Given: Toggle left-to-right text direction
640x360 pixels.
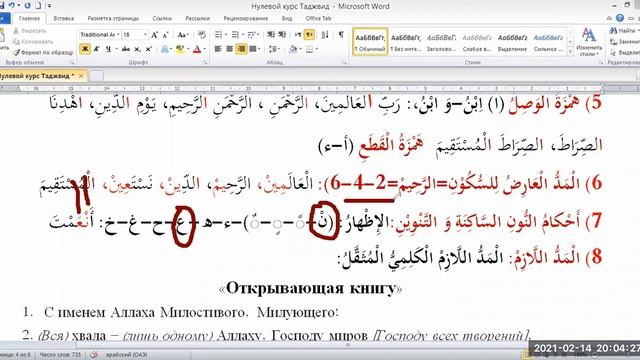Looking at the screenshot, I should pyautogui.click(x=298, y=35).
